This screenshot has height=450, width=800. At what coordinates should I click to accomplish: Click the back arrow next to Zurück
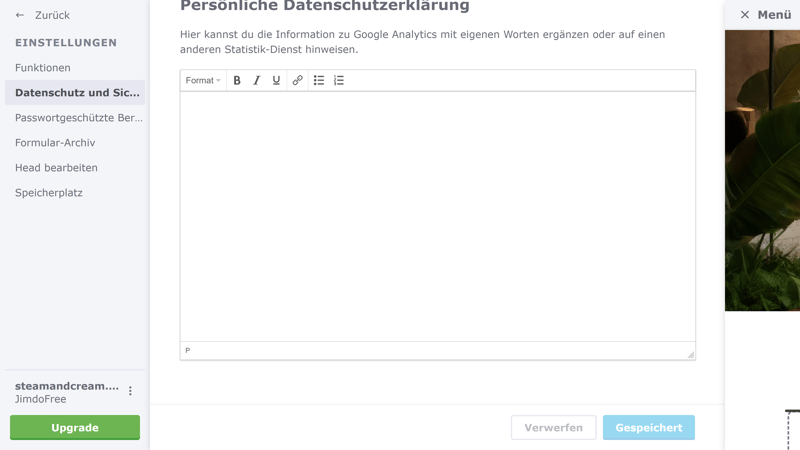click(x=20, y=15)
